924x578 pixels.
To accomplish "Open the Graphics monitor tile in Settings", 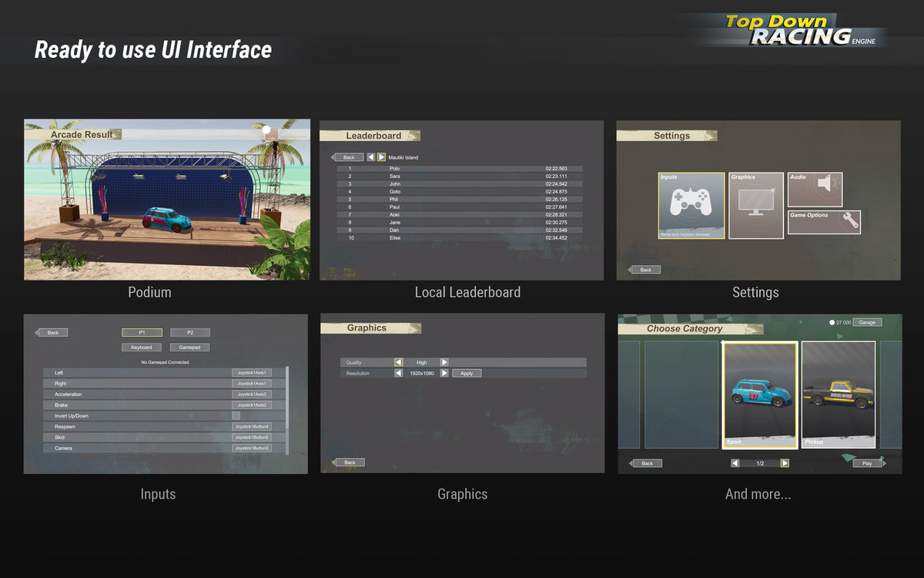I will click(x=755, y=205).
